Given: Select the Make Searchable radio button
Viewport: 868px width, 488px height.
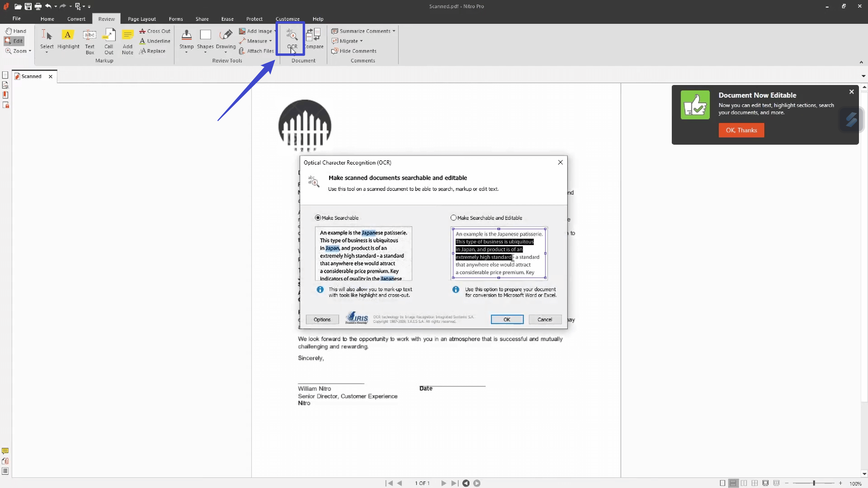Looking at the screenshot, I should click(x=318, y=218).
